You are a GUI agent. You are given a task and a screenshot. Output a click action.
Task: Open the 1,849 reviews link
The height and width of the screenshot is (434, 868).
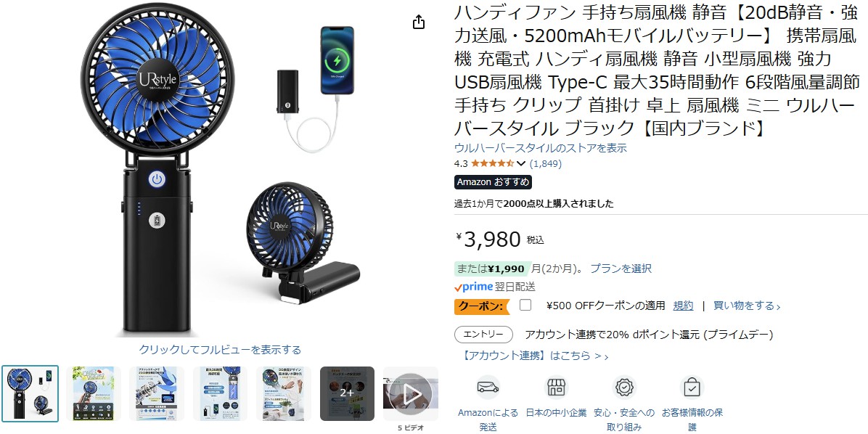tap(546, 163)
